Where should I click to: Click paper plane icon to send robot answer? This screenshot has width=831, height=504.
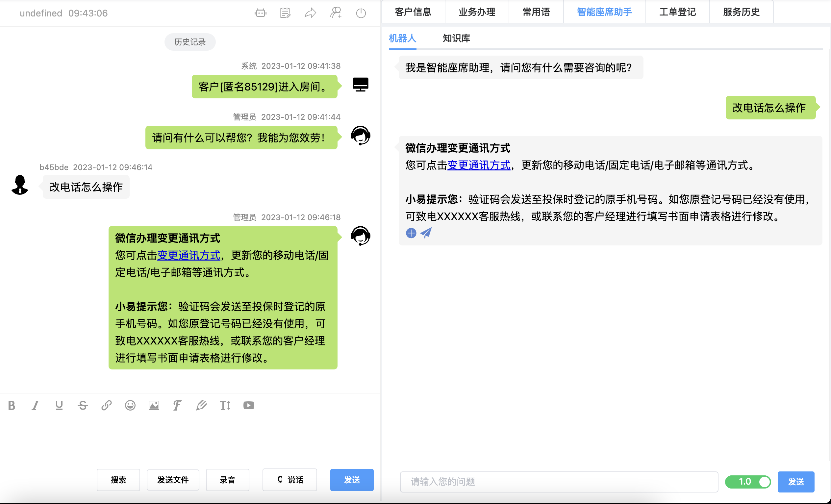click(426, 233)
